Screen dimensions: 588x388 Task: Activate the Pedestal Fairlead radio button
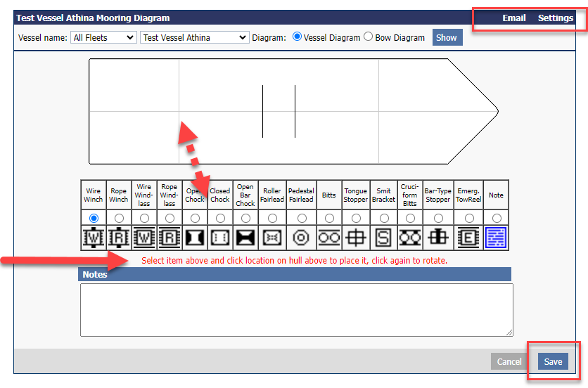[x=302, y=218]
